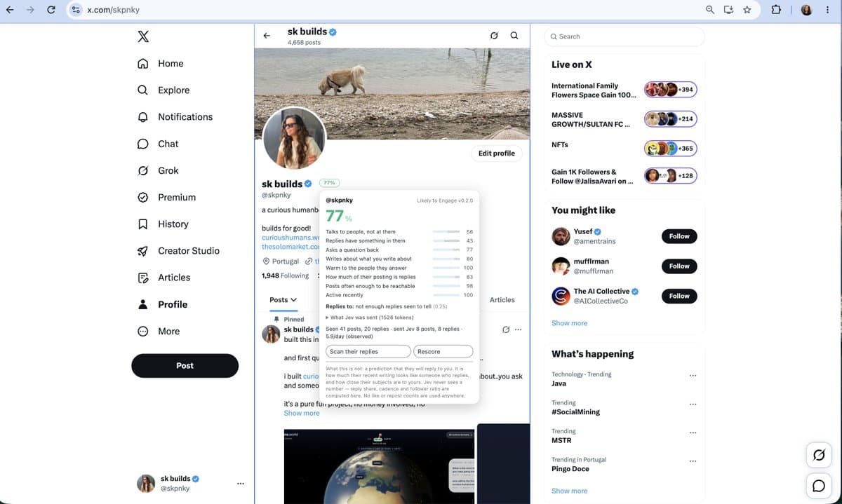The image size is (842, 504).
Task: Click the Grok icon on pinned post
Action: pyautogui.click(x=505, y=329)
